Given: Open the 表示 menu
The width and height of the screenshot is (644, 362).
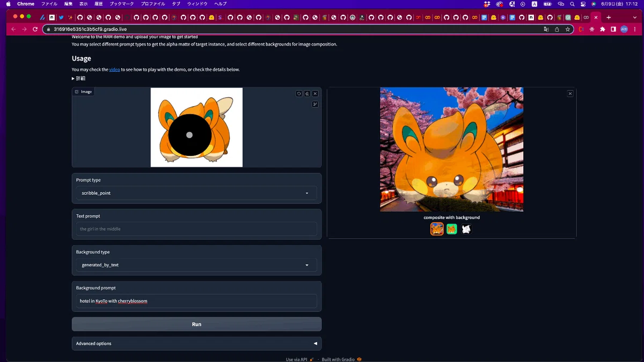Looking at the screenshot, I should (84, 4).
